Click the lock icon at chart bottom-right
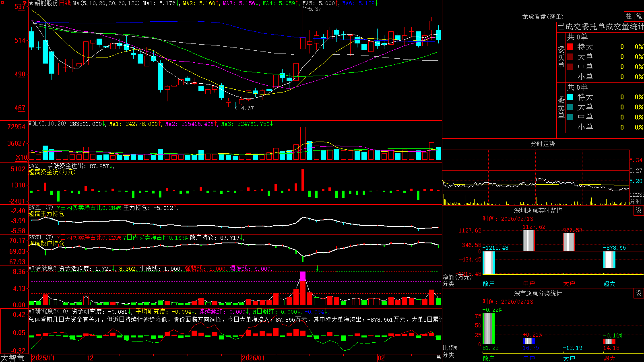The width and height of the screenshot is (644, 362). [438, 357]
